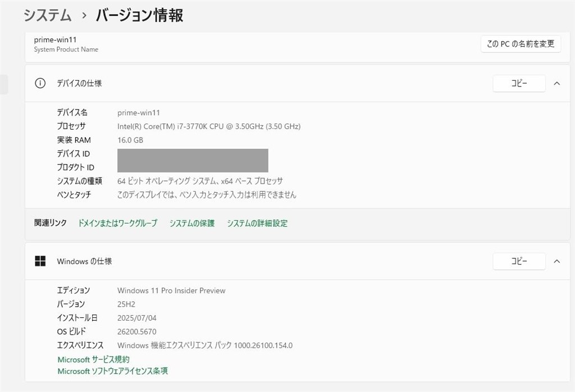Click the info icon beside デバイスの仕様
Image resolution: width=575 pixels, height=392 pixels.
pos(39,83)
